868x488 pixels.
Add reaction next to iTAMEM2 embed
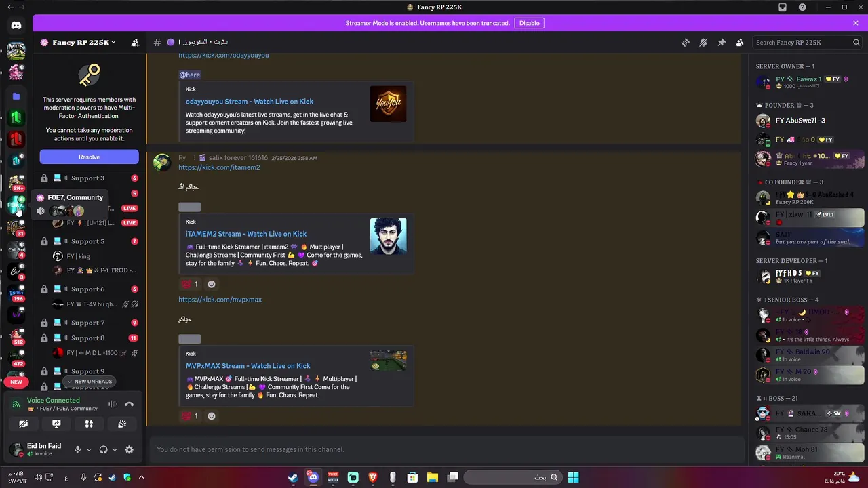[x=212, y=284]
